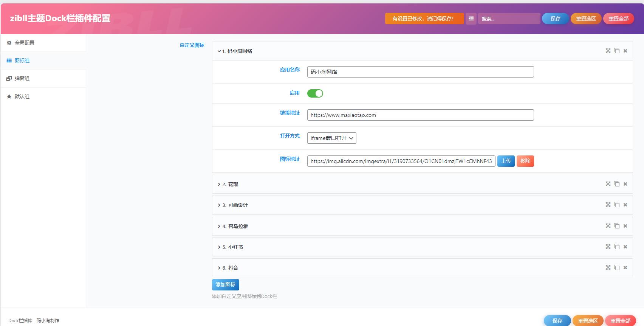The height and width of the screenshot is (326, 644).
Task: Toggle the 启用 switch off
Action: pos(315,93)
